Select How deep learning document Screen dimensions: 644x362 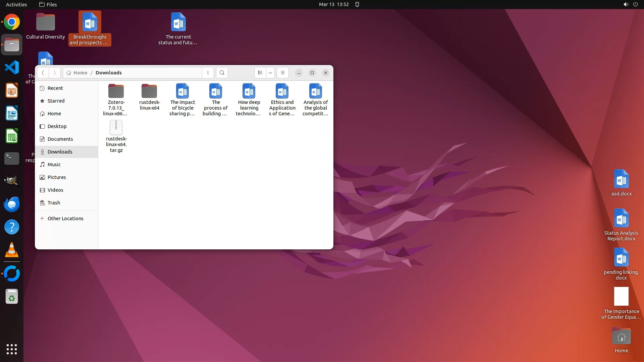[x=249, y=92]
